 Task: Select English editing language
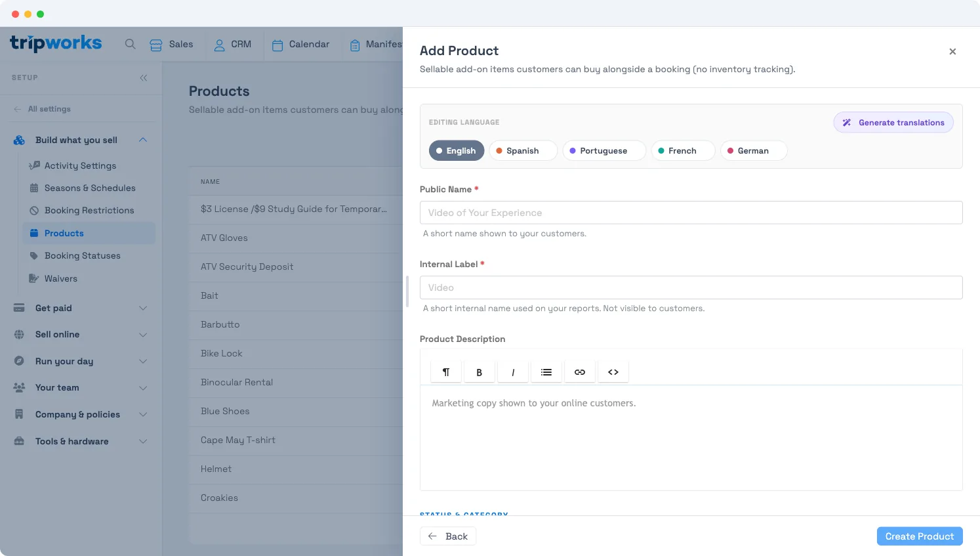457,150
